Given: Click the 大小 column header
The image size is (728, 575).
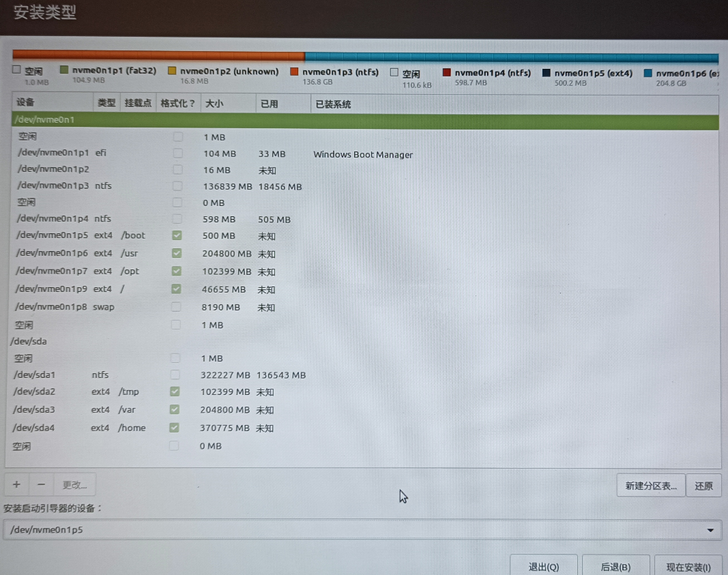Looking at the screenshot, I should [214, 104].
